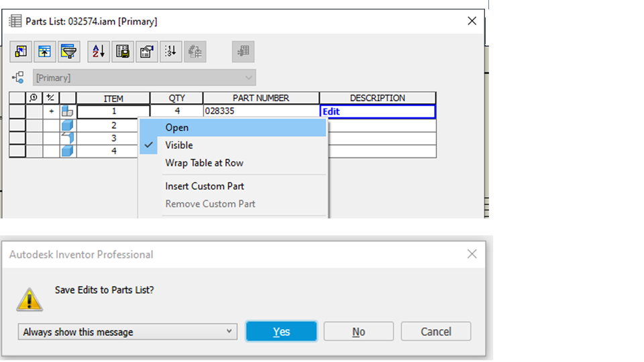Click the row selector for item 2
Viewport: 644px width, 362px height.
17,125
